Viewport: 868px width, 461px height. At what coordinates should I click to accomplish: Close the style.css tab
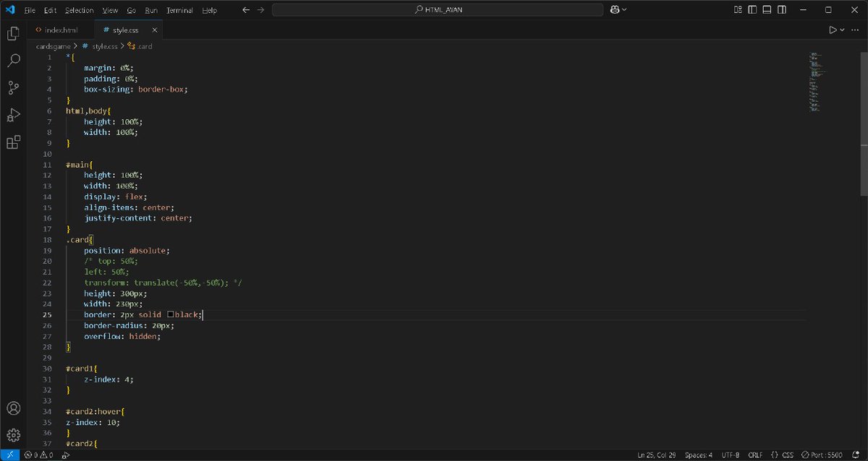point(154,30)
